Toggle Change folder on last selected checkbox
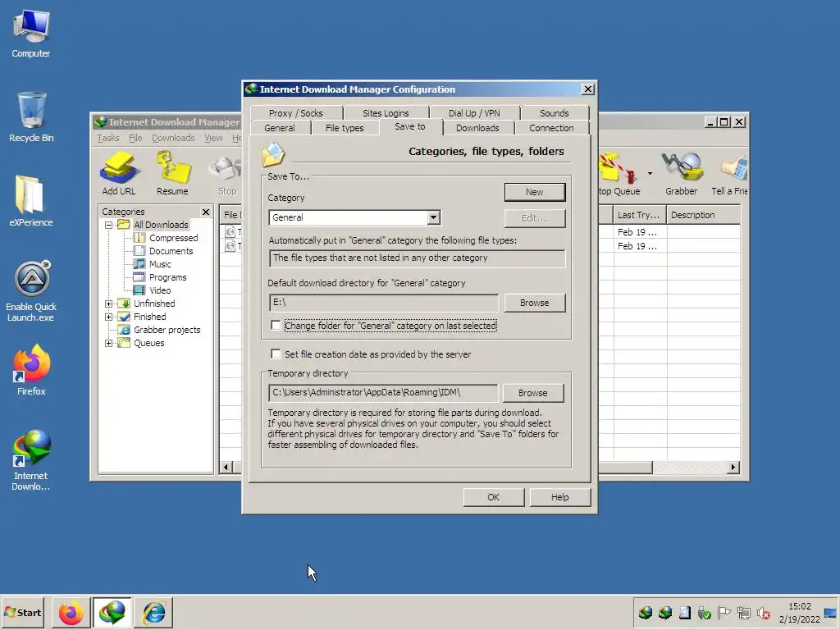 tap(276, 326)
